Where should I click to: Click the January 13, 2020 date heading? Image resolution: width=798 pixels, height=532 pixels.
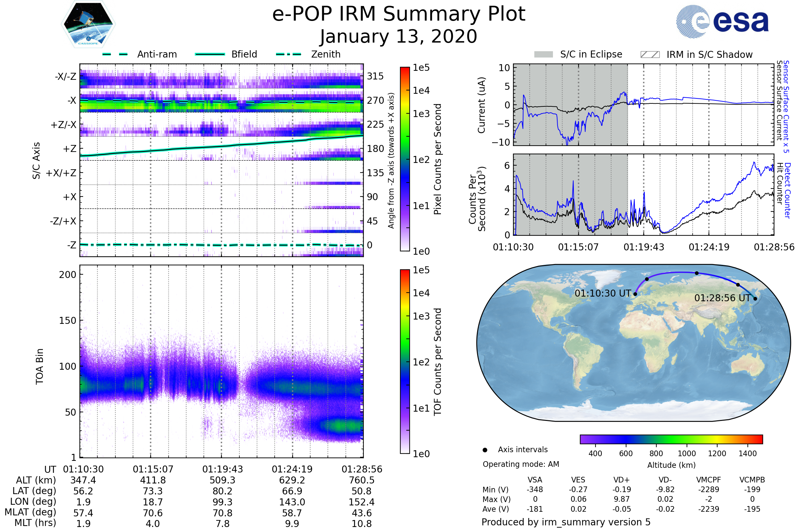(x=399, y=37)
